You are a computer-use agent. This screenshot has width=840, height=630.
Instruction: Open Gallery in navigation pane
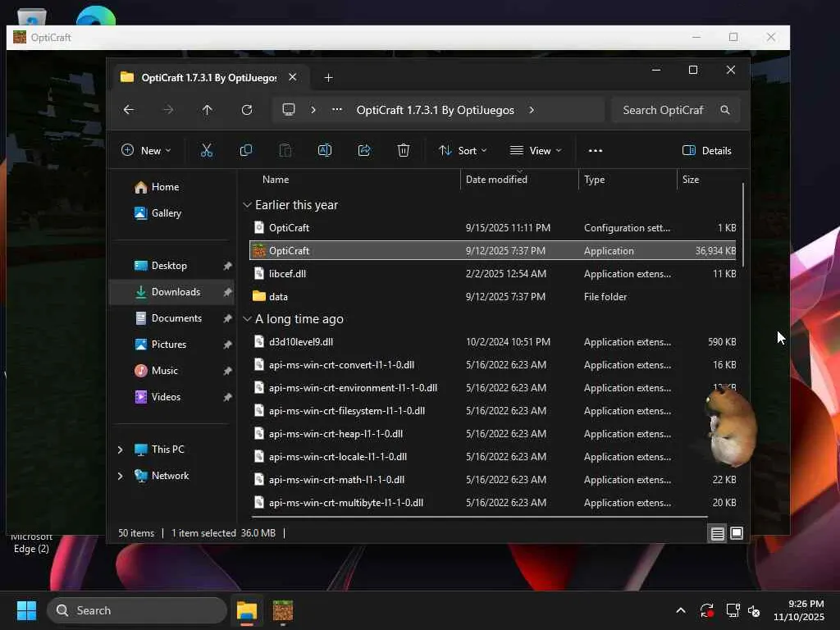[x=171, y=213]
